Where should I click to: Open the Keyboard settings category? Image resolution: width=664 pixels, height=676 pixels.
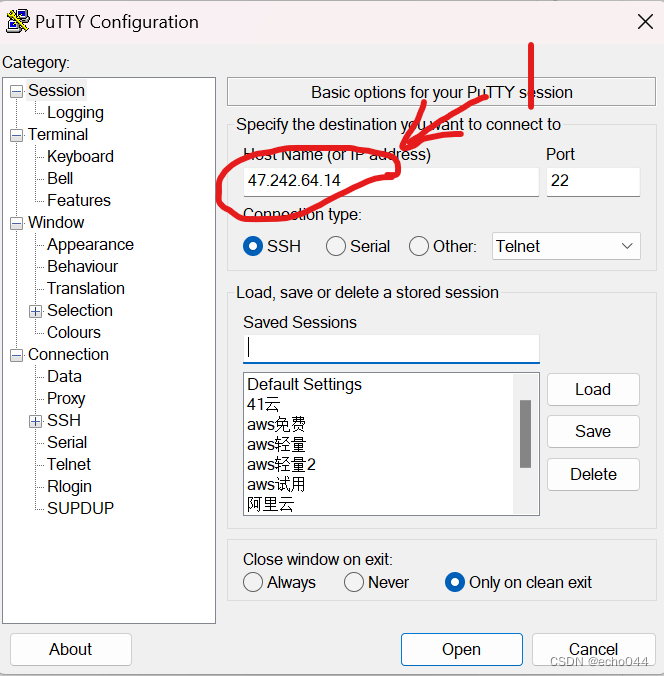click(80, 156)
